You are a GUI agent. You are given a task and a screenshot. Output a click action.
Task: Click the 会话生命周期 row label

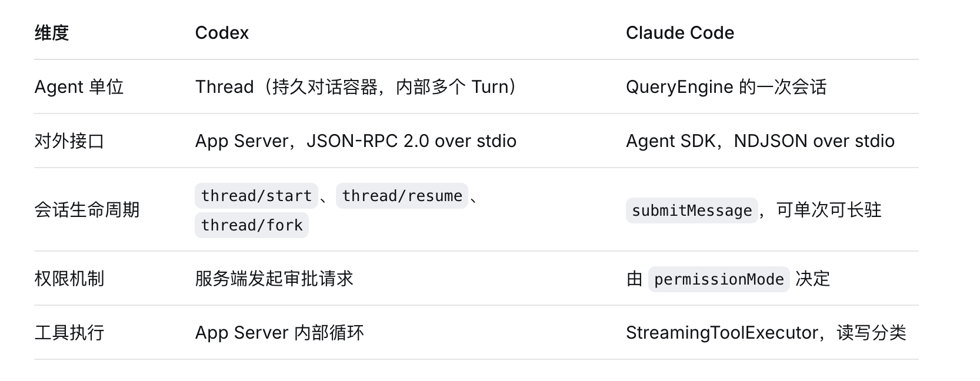[87, 210]
